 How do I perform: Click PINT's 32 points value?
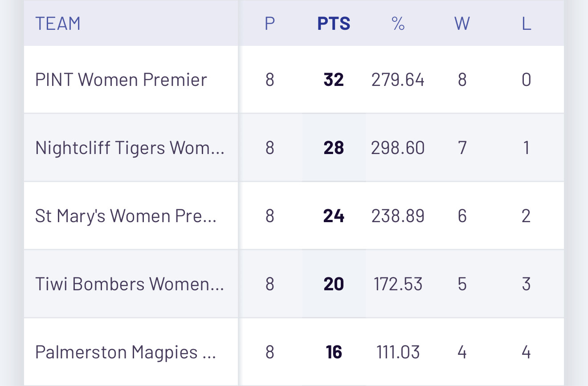click(334, 80)
